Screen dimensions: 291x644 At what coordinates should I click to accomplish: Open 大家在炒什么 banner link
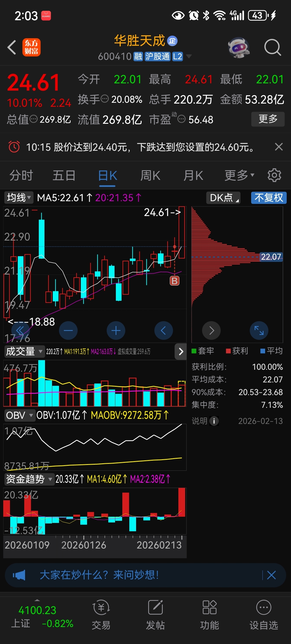99,575
